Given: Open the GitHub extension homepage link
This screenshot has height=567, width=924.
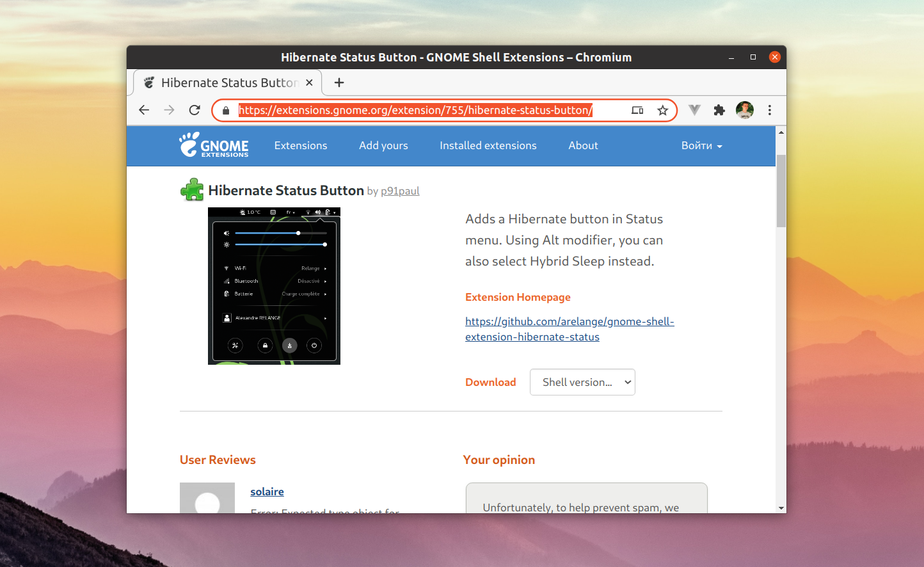Looking at the screenshot, I should pos(570,329).
